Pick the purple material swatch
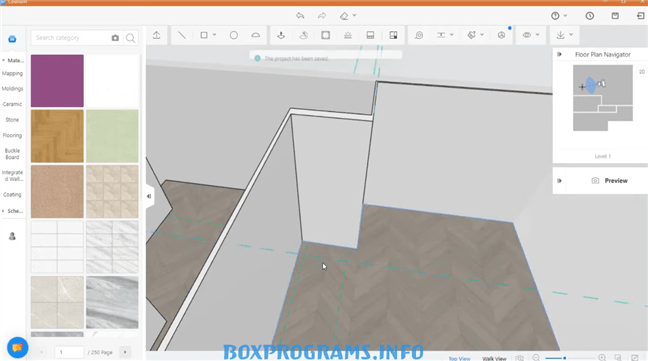The height and width of the screenshot is (361, 648). pyautogui.click(x=57, y=81)
